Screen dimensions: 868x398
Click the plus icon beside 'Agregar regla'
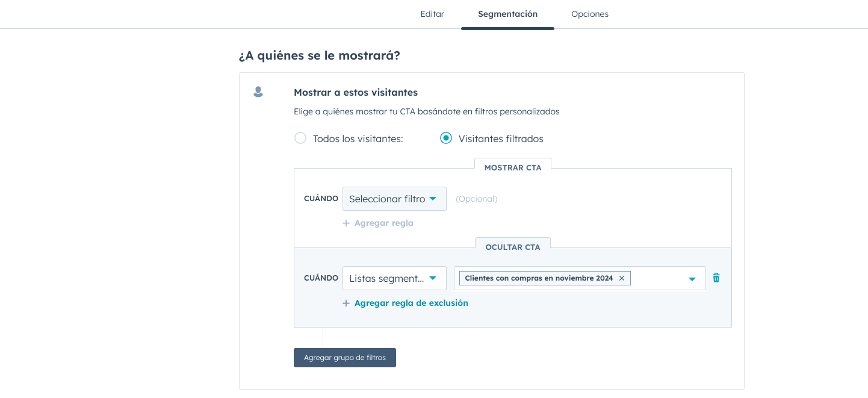click(x=346, y=223)
